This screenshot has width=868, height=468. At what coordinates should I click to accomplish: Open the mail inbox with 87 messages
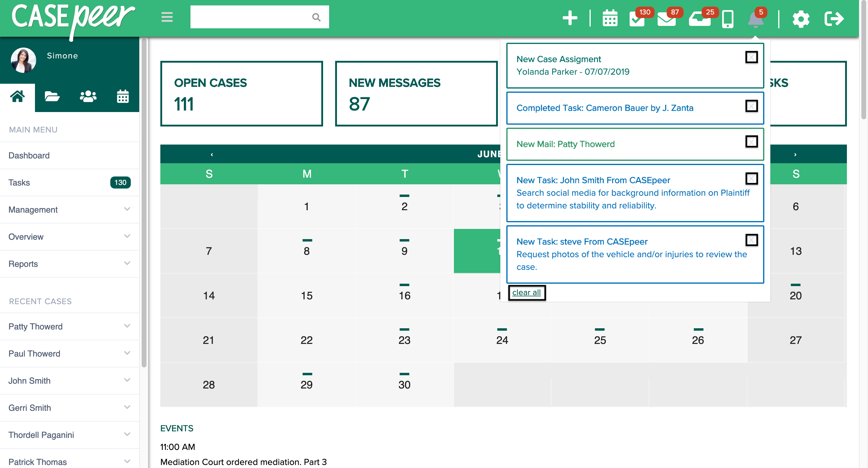[x=667, y=20]
